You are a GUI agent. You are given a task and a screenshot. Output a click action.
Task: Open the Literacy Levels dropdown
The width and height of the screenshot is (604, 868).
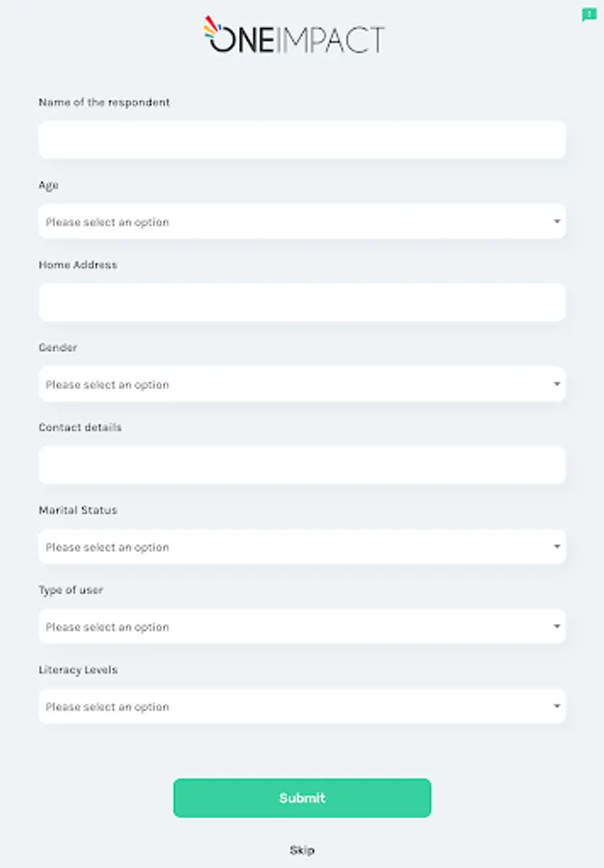point(302,707)
